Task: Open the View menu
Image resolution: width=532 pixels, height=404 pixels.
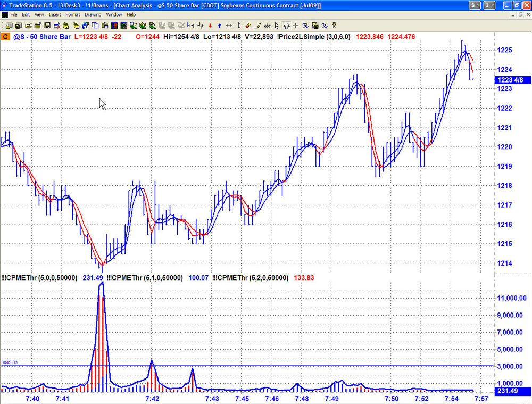Action: [x=39, y=14]
